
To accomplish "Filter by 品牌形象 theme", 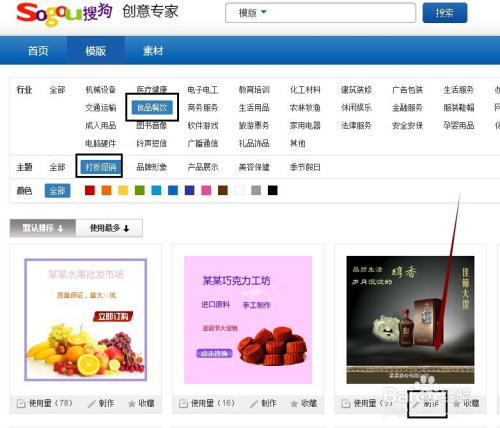I will (152, 167).
